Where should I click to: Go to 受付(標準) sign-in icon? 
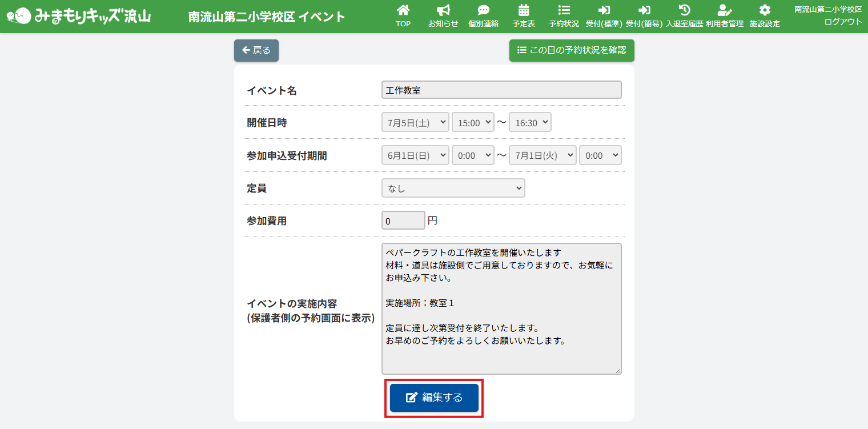604,10
